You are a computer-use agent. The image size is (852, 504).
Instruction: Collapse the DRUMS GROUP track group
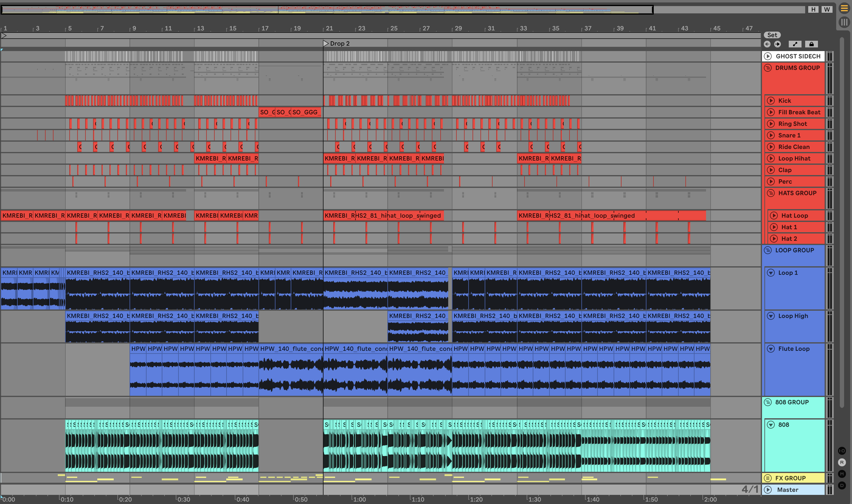pyautogui.click(x=768, y=68)
